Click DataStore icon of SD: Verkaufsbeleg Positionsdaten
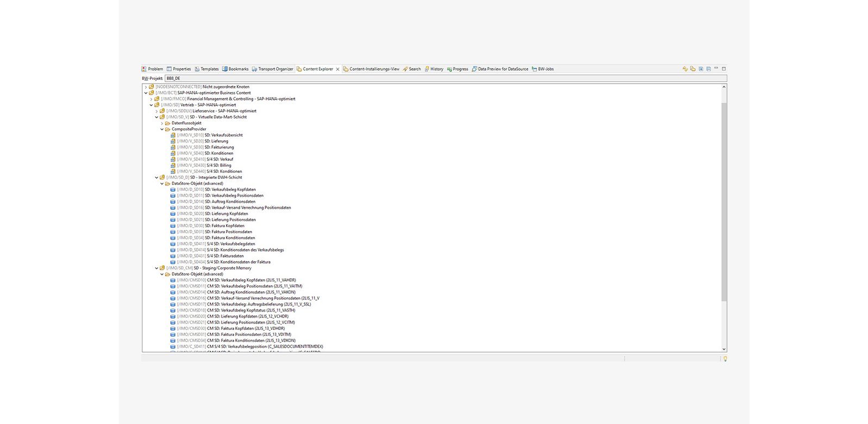The width and height of the screenshot is (868, 424). (173, 196)
